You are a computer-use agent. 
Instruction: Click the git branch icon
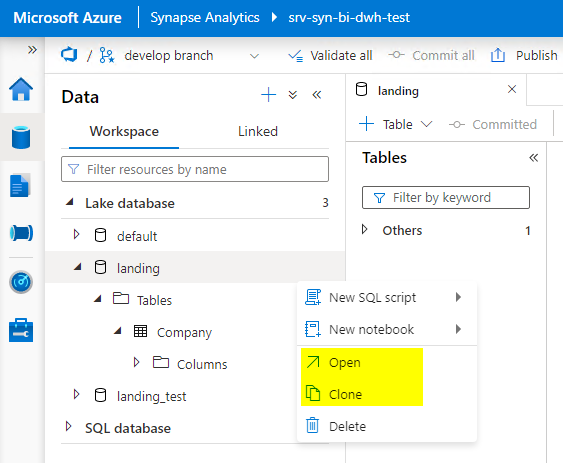[107, 55]
